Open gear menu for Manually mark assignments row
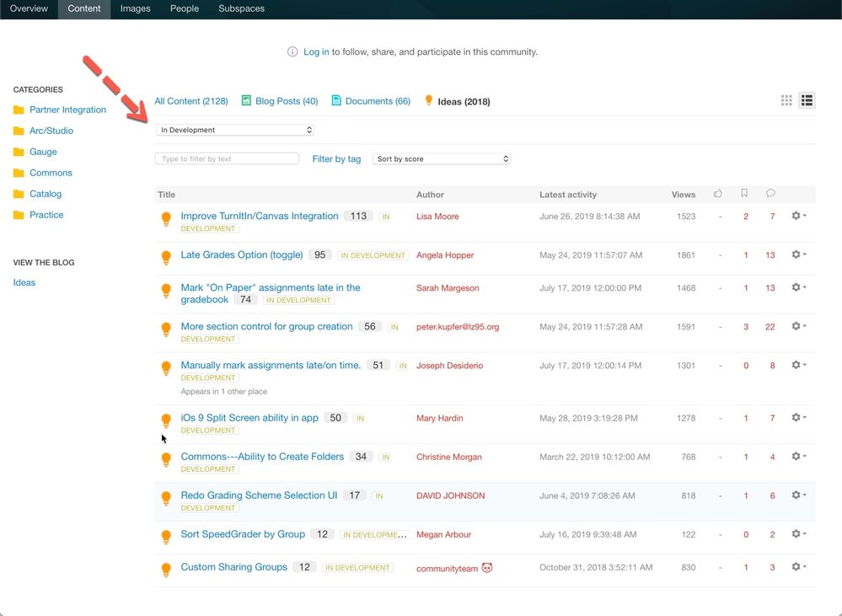This screenshot has width=842, height=616. pos(798,365)
